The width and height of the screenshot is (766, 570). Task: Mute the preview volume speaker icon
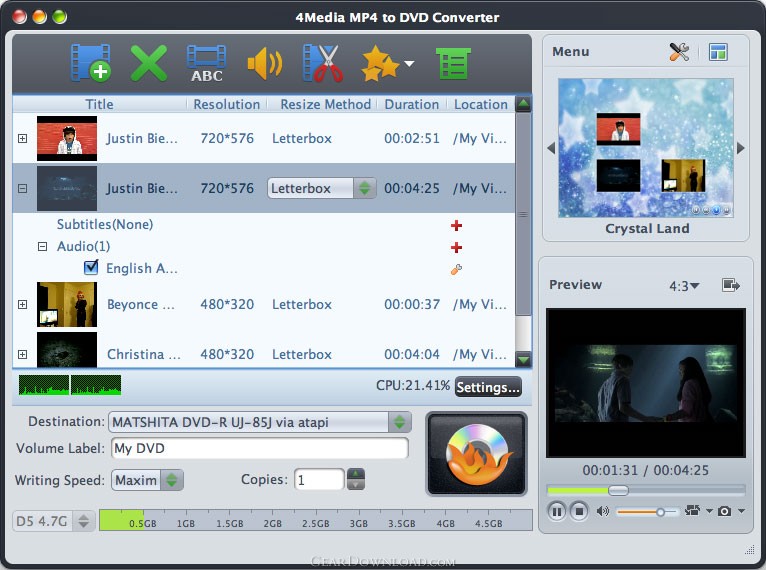603,511
